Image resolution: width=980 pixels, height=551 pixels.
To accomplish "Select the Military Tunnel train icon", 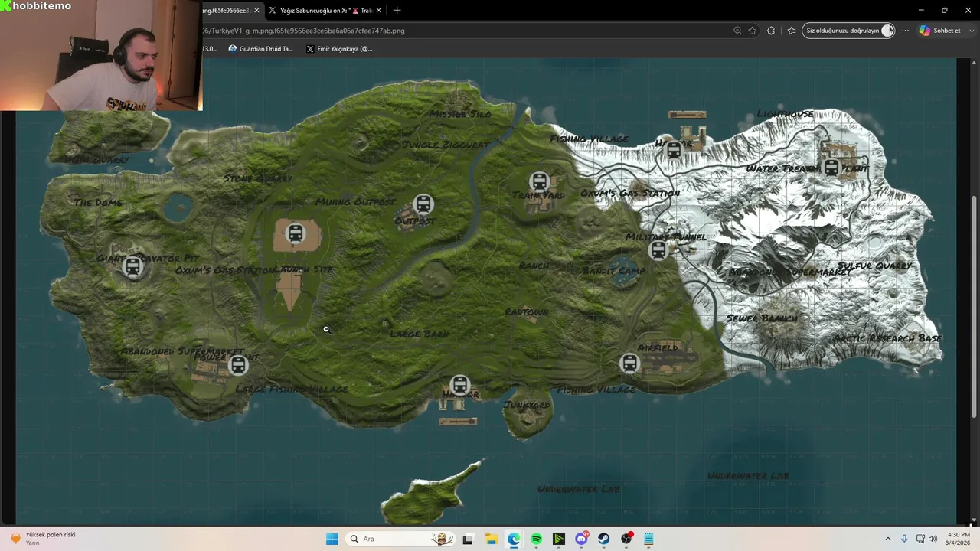I will click(658, 250).
